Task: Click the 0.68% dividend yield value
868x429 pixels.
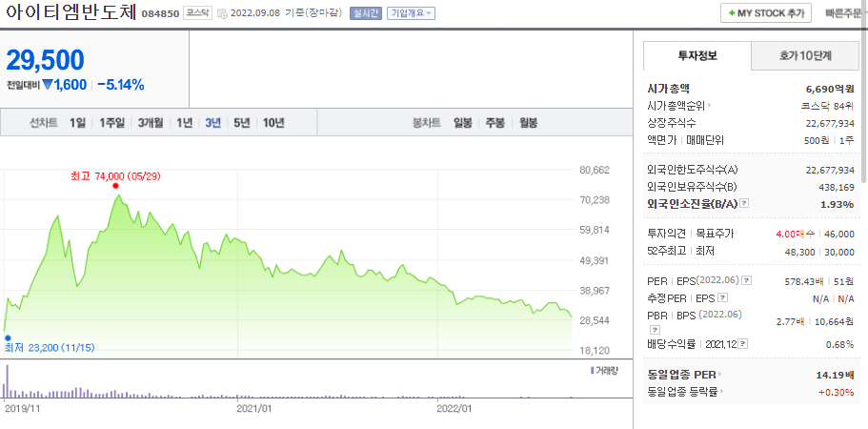Action: [x=839, y=344]
